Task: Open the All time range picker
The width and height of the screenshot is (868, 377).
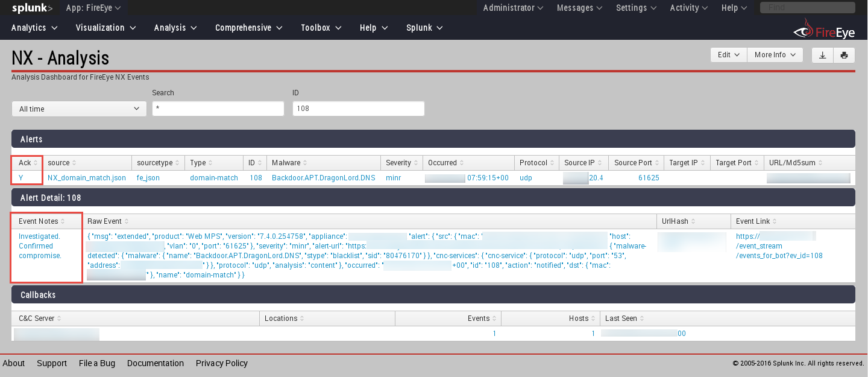Action: (x=78, y=109)
